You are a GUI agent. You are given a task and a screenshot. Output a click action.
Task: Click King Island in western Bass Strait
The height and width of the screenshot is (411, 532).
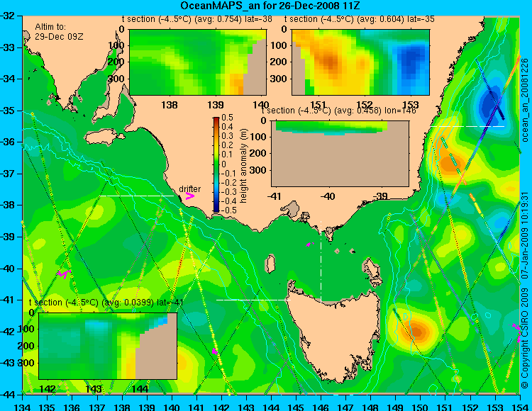tap(270, 264)
